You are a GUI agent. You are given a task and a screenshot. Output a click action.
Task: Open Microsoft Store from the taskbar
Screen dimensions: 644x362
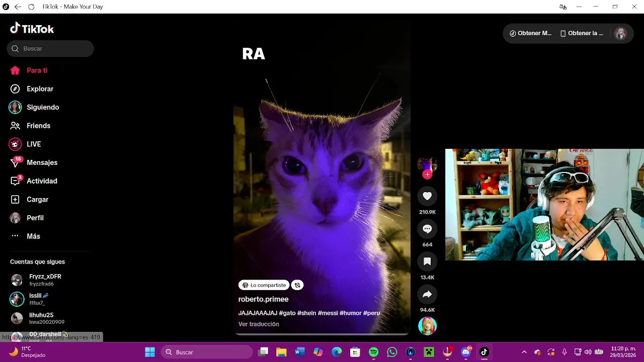click(355, 352)
